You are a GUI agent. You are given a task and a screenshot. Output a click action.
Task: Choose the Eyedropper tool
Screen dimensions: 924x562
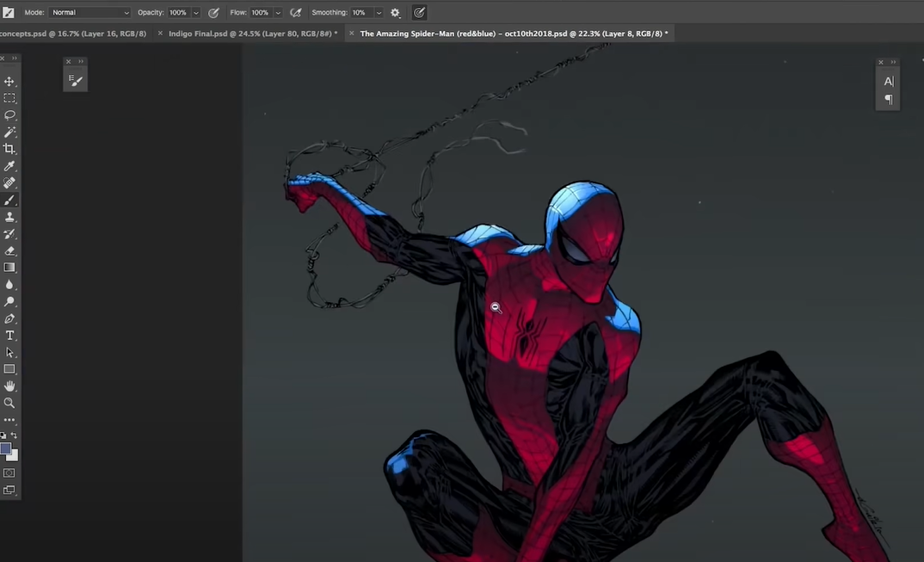tap(9, 166)
